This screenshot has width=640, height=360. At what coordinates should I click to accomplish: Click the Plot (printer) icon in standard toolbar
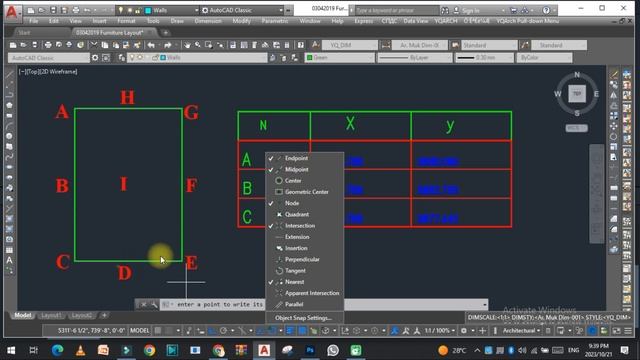pyautogui.click(x=48, y=45)
